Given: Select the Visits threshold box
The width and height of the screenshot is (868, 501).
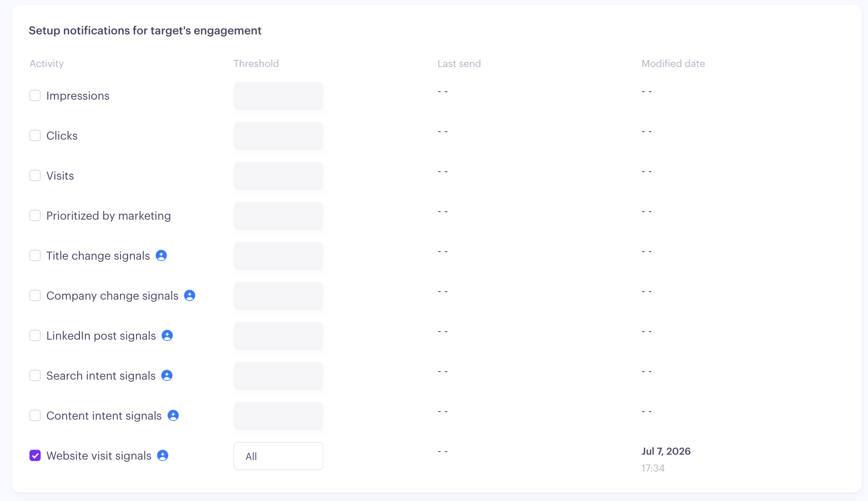Looking at the screenshot, I should pyautogui.click(x=278, y=176).
